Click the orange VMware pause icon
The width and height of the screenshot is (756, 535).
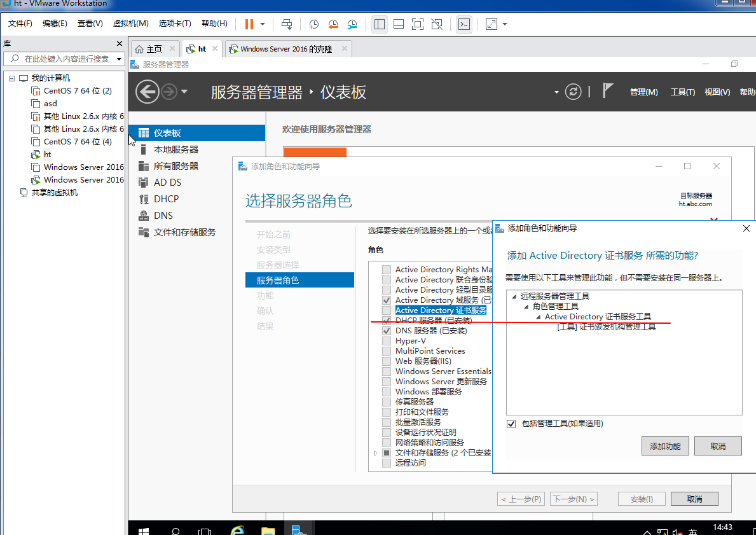click(249, 24)
